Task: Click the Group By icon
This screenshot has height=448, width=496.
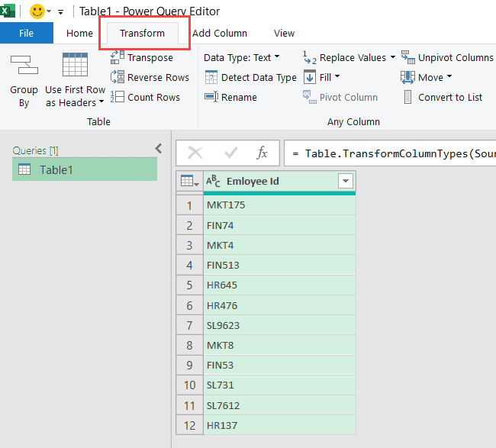Action: (24, 65)
